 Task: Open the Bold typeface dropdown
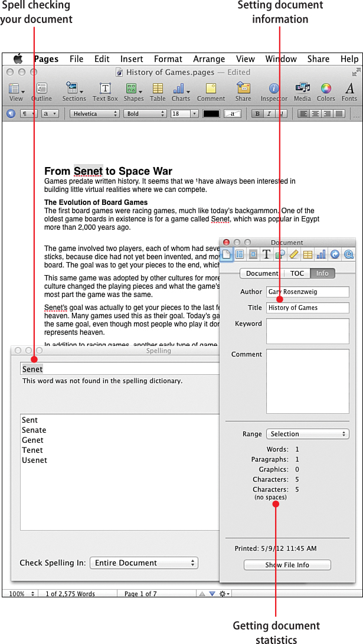pyautogui.click(x=145, y=114)
